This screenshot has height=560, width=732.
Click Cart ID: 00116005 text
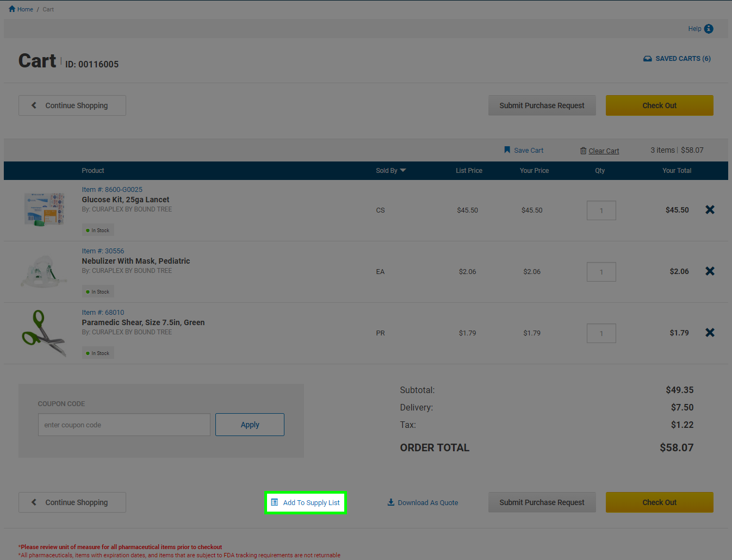(92, 64)
